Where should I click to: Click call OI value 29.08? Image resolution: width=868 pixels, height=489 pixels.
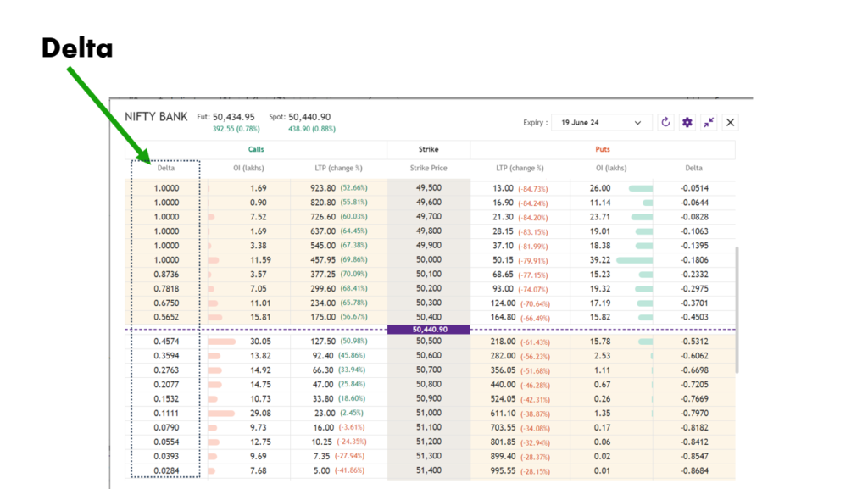(x=261, y=414)
